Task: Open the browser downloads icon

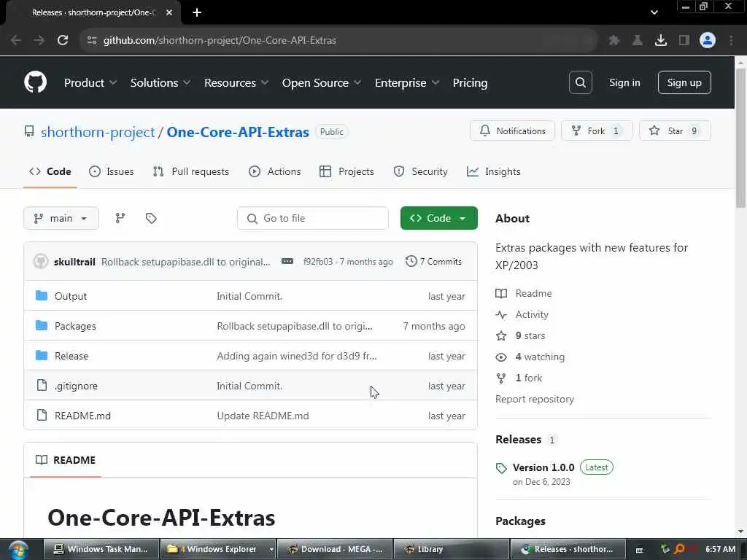Action: 660,40
